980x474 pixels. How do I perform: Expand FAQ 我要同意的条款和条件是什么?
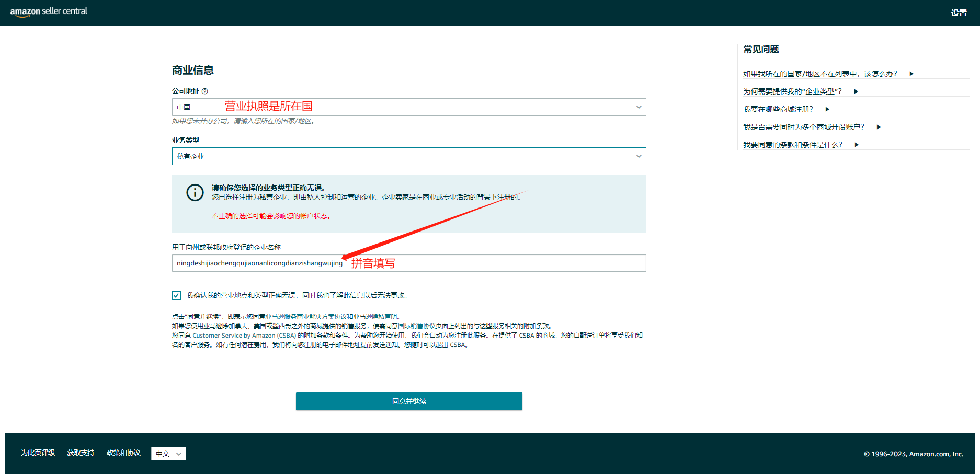tap(801, 145)
